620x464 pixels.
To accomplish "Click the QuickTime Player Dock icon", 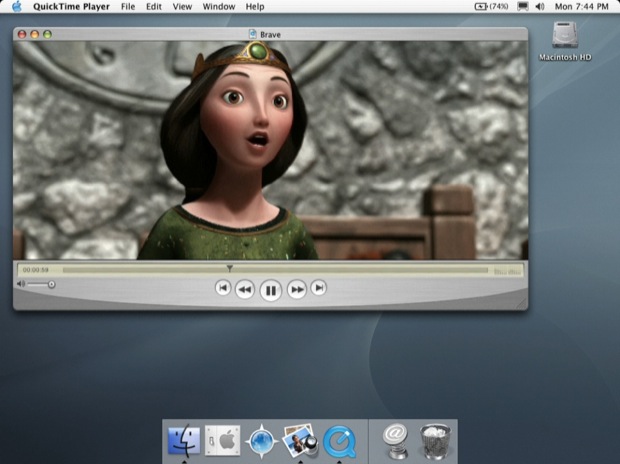I will (339, 441).
